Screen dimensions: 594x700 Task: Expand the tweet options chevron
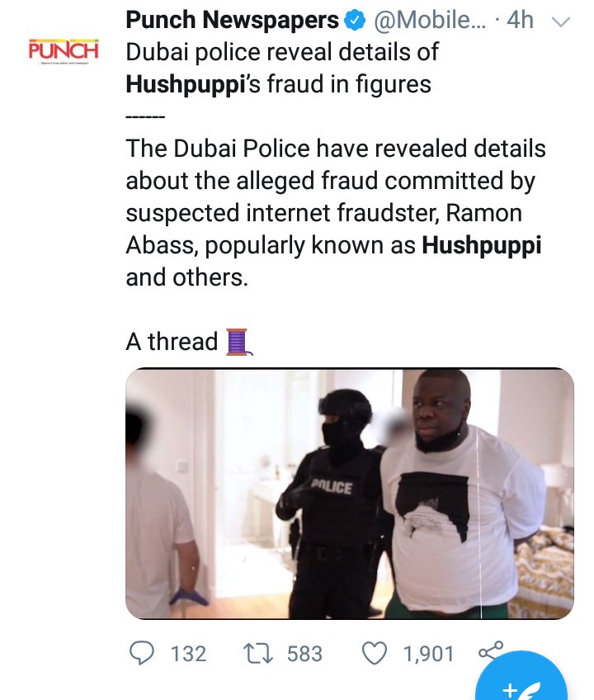(x=560, y=21)
